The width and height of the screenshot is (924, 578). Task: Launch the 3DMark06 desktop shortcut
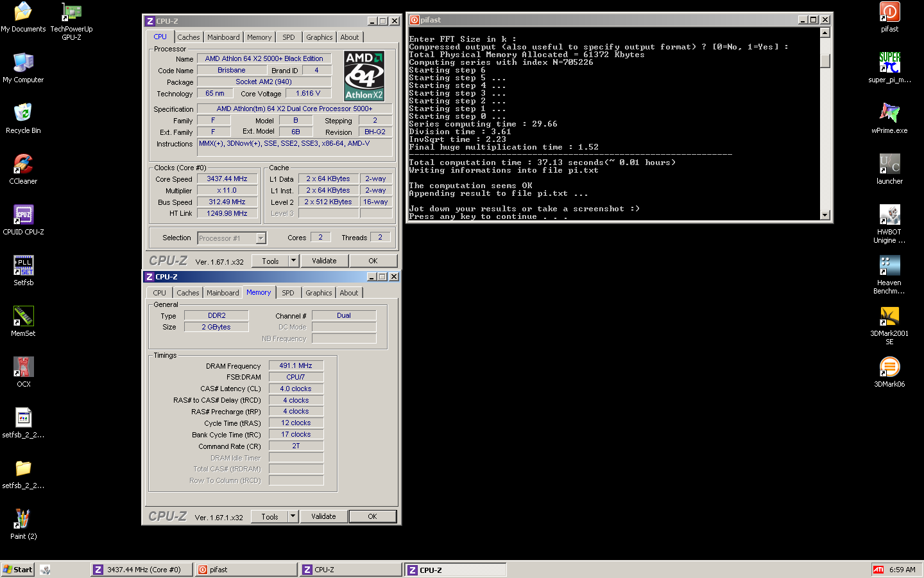click(x=889, y=367)
